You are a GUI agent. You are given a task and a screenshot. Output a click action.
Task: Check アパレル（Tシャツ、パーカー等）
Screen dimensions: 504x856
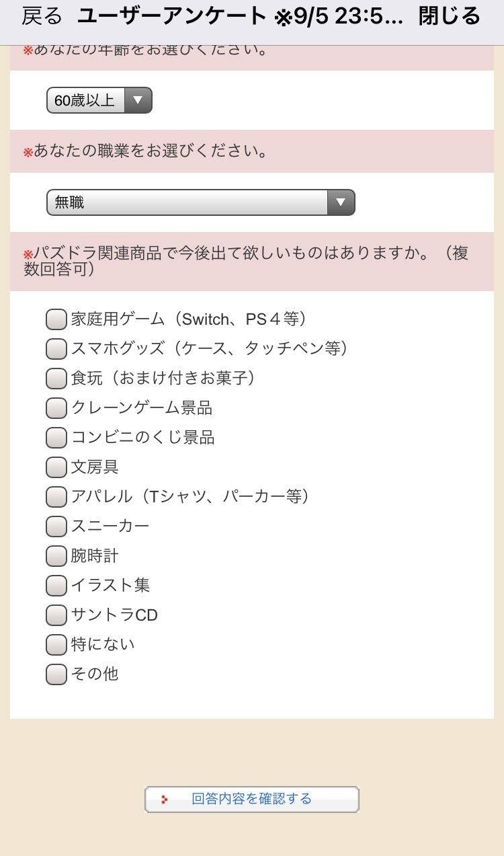(56, 497)
